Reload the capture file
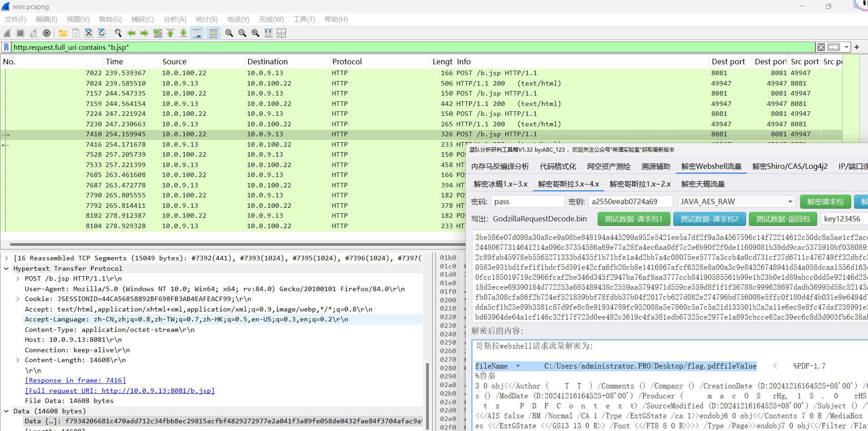This screenshot has width=868, height=431. point(102,33)
